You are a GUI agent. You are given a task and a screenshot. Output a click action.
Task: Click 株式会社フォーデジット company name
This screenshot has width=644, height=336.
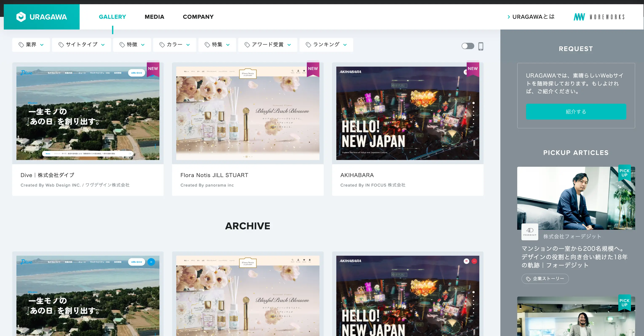click(572, 237)
